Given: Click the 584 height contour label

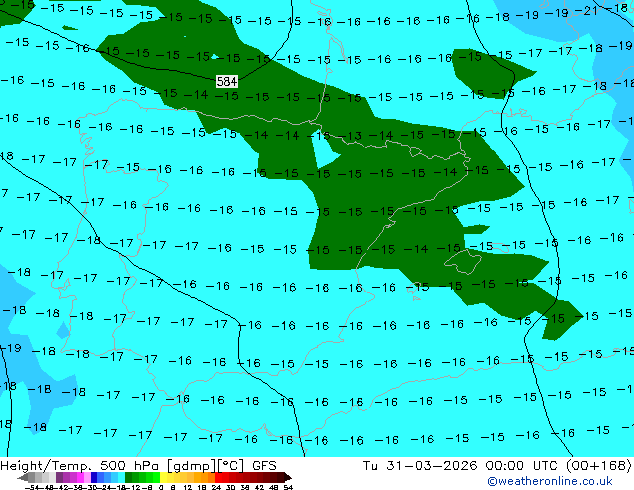Looking at the screenshot, I should pos(226,82).
